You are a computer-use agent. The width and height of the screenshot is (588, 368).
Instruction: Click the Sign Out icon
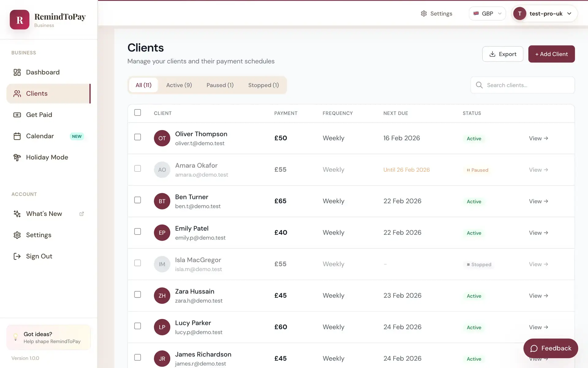coord(17,256)
